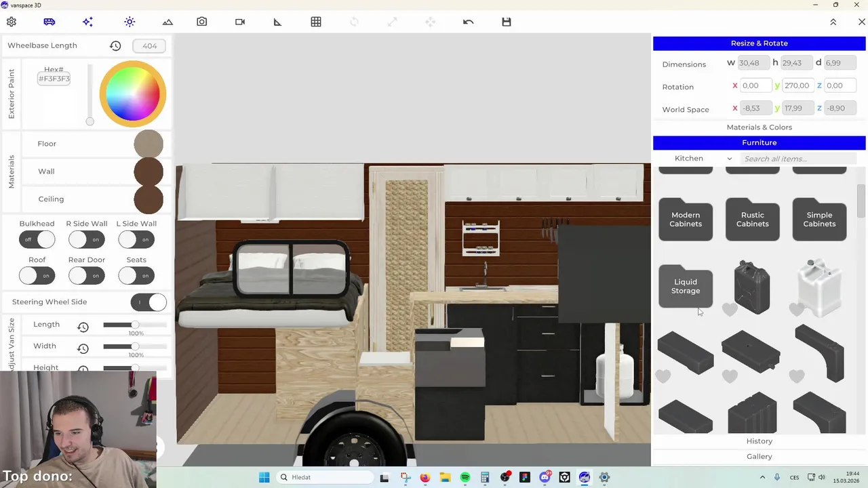Toggle the Bulkhead switch
Screen dimensions: 868x488
coord(37,239)
